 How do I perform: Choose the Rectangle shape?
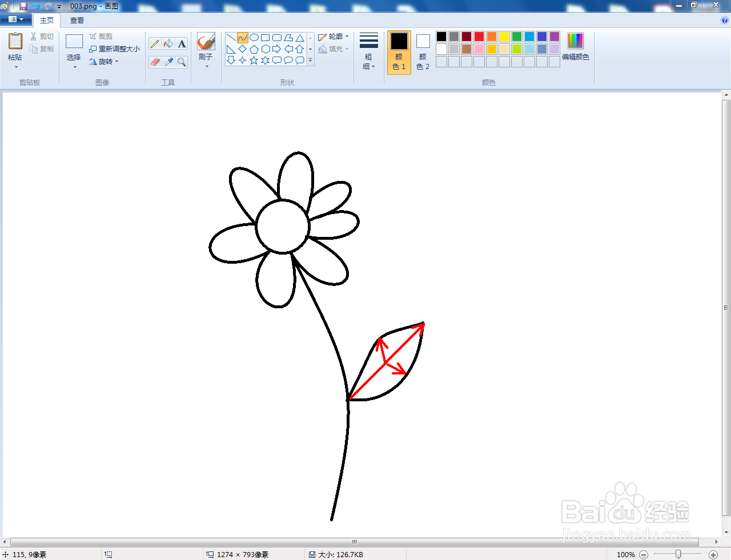point(266,38)
